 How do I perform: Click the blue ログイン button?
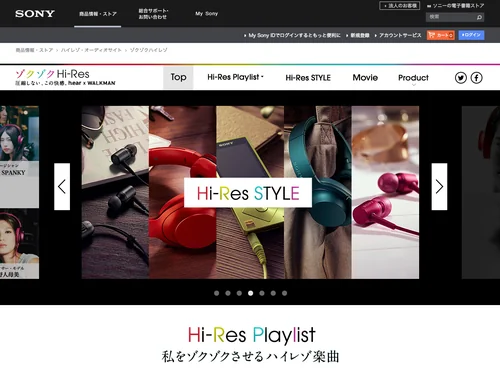click(x=471, y=35)
